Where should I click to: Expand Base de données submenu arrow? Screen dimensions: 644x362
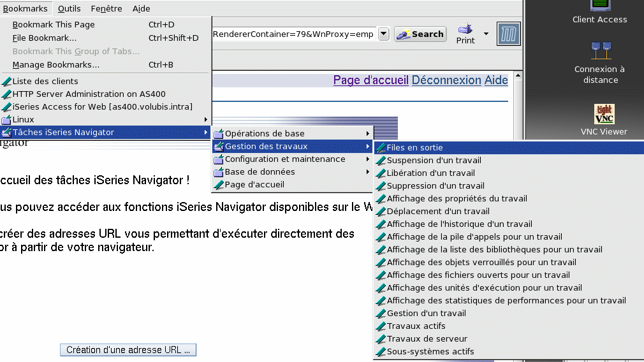367,171
